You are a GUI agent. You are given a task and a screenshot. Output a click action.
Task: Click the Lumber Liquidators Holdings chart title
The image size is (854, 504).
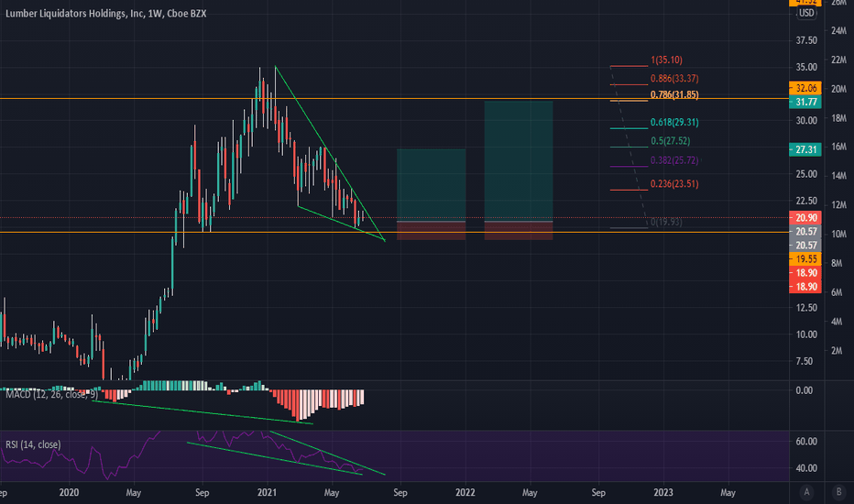click(x=105, y=14)
